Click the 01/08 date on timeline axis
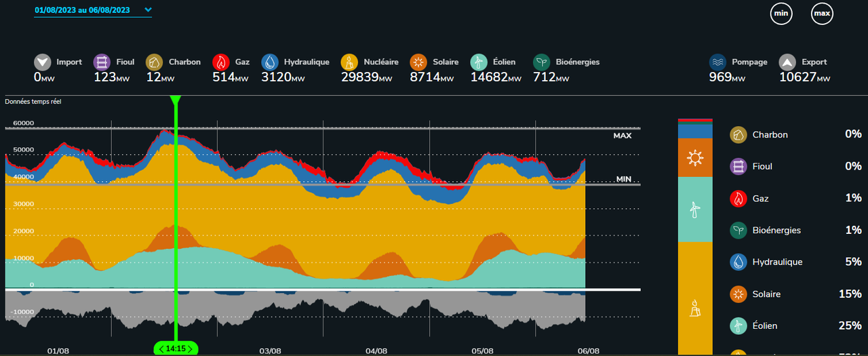The width and height of the screenshot is (868, 356). (x=58, y=351)
